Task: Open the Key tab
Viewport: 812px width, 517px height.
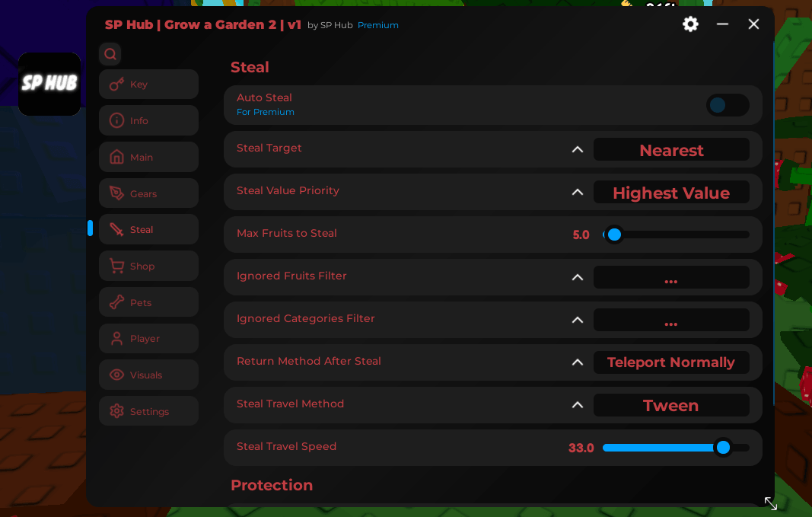Action: [148, 85]
